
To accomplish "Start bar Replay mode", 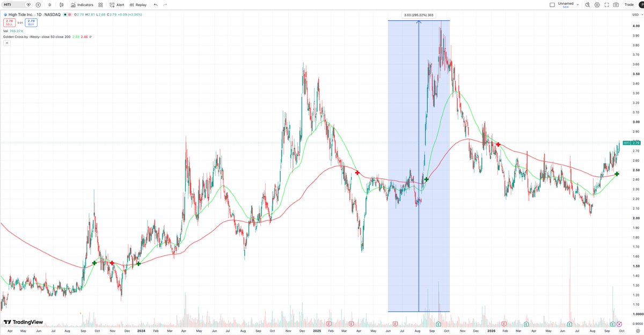I will (138, 4).
